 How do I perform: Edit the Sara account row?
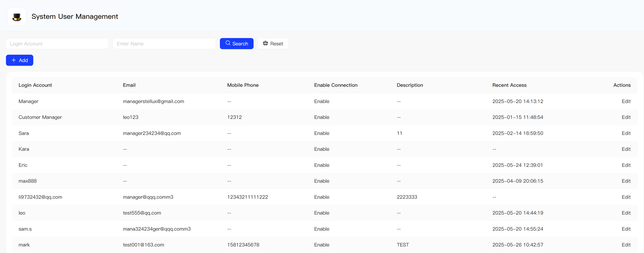point(626,133)
